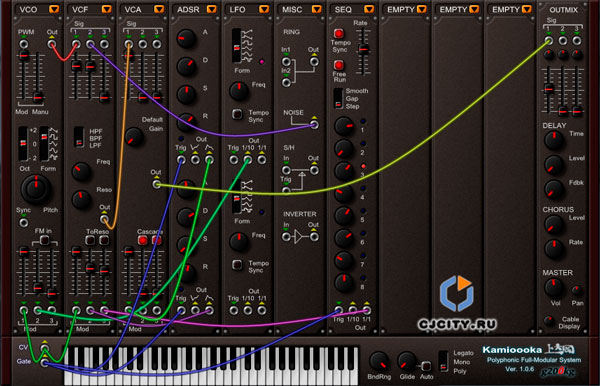Viewport: 600px width, 386px height.
Task: Enable Tempo Sync on the upper LFO
Action: click(x=237, y=114)
